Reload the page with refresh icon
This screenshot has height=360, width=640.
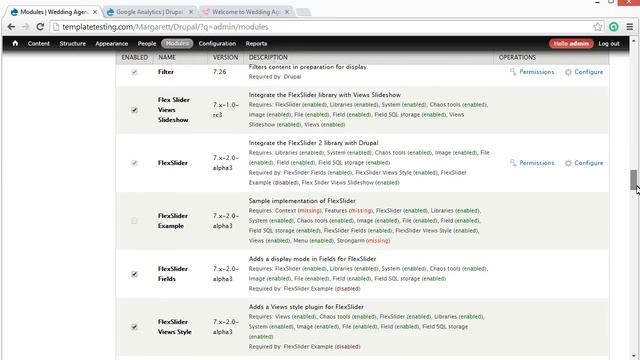(x=40, y=27)
